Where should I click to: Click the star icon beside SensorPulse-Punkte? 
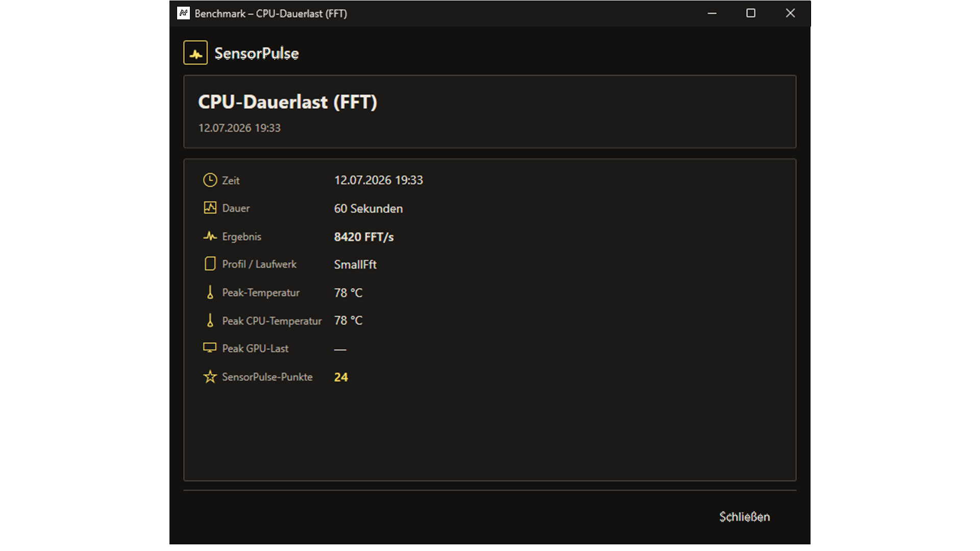tap(210, 377)
